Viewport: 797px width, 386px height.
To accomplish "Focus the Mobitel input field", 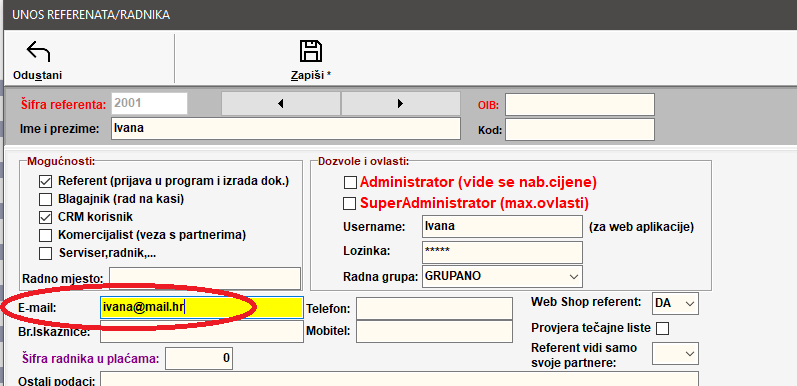I will coord(435,331).
